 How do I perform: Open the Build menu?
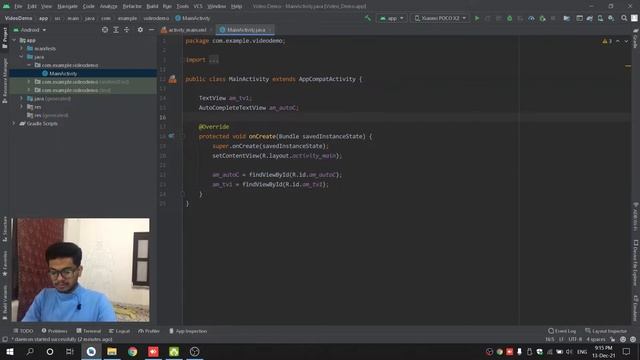coord(152,6)
